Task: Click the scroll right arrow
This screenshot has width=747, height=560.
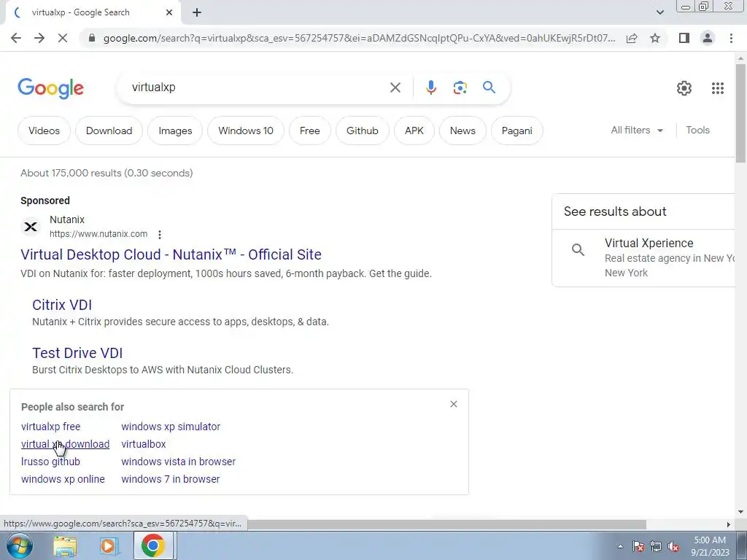Action: (729, 524)
